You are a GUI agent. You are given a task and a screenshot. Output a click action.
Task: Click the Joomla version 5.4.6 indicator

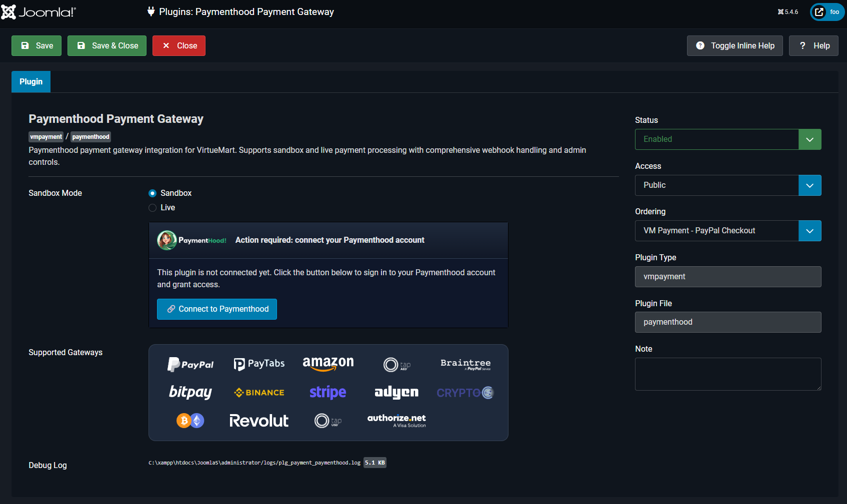[x=788, y=12]
